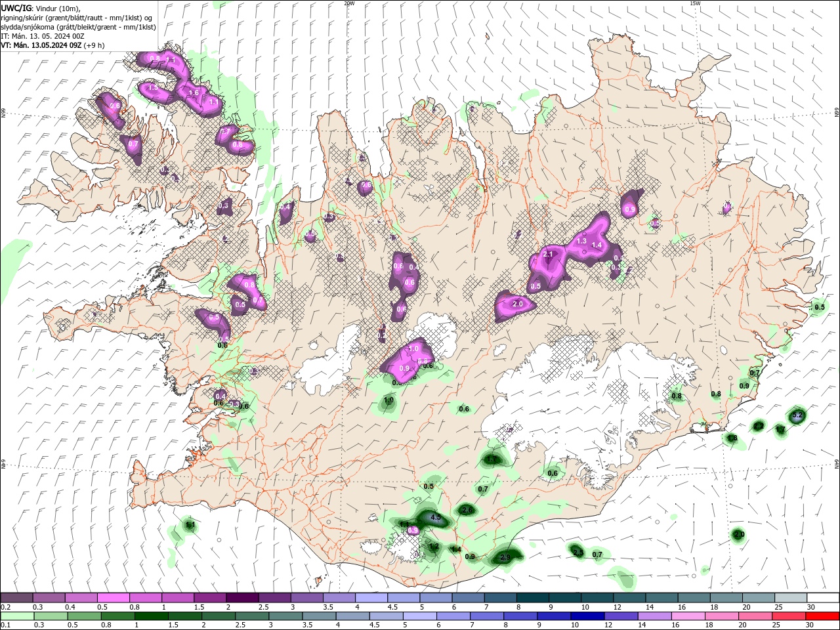This screenshot has height=630, width=840.
Task: Click the light lavender snow swatch starting at 4
Action: pyautogui.click(x=371, y=598)
